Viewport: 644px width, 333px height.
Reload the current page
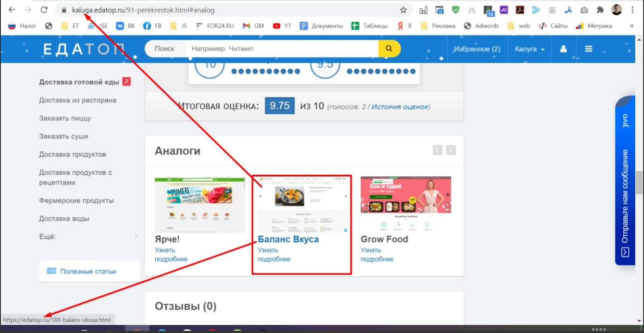(44, 10)
